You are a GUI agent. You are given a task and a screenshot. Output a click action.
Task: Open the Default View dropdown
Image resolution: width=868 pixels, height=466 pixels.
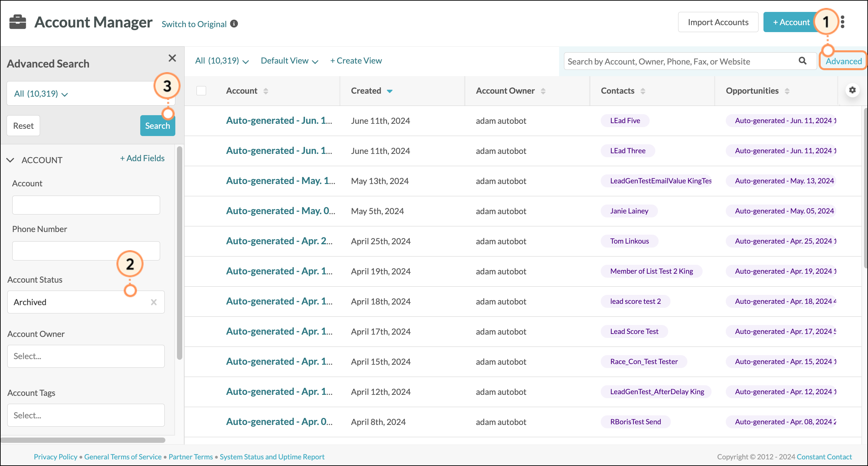pos(289,61)
